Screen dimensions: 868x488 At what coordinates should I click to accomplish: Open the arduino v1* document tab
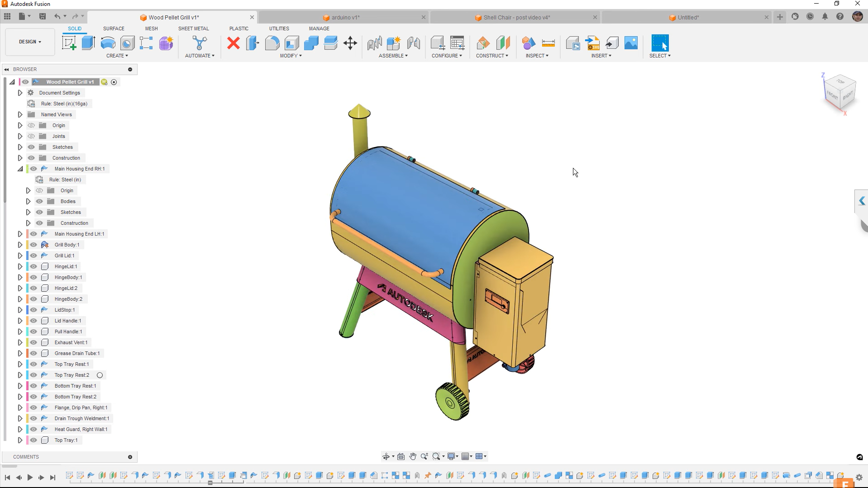(344, 18)
